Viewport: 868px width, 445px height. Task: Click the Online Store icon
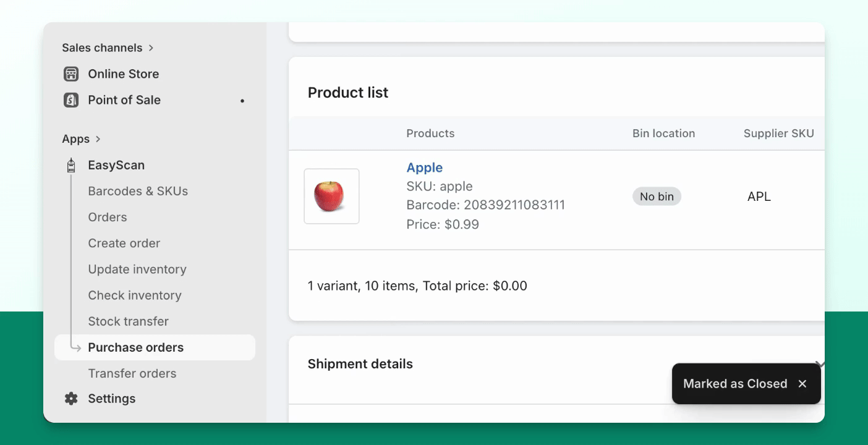coord(71,74)
